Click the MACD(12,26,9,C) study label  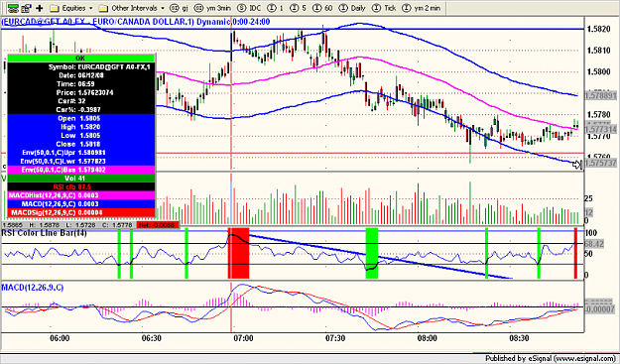(33, 288)
